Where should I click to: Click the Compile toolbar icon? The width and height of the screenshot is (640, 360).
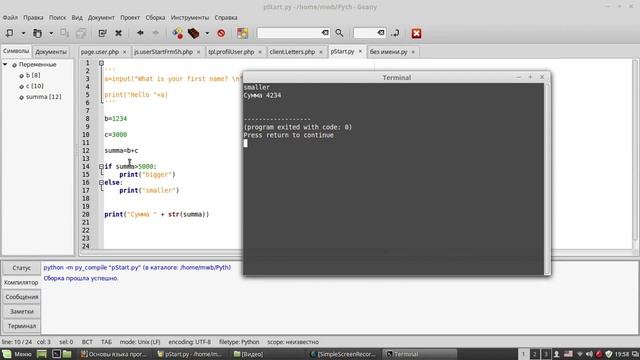click(x=178, y=33)
